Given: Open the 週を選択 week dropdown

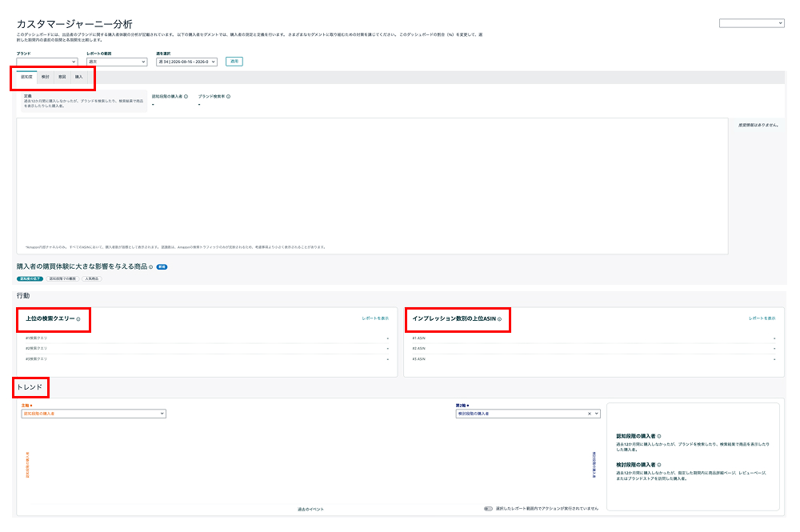Looking at the screenshot, I should coord(186,62).
